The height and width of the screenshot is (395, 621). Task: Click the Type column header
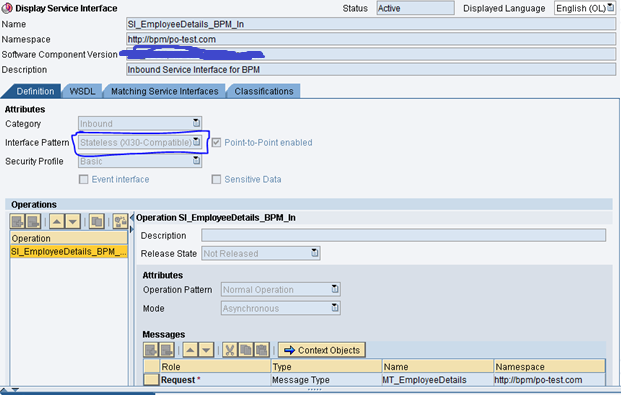coord(326,366)
